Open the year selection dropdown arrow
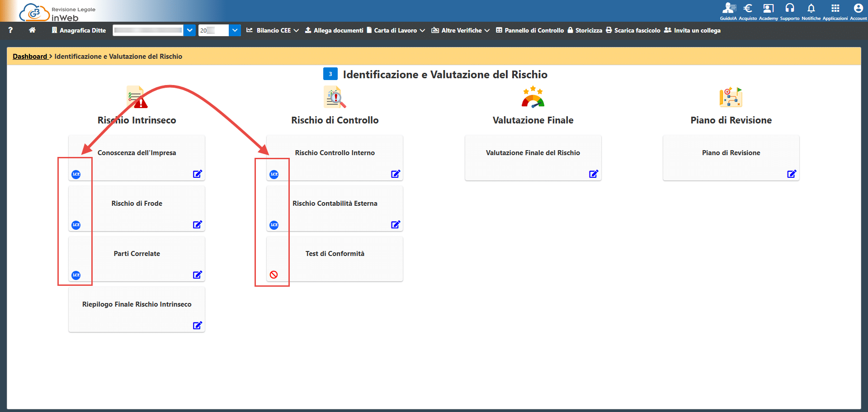The width and height of the screenshot is (868, 412). tap(235, 30)
